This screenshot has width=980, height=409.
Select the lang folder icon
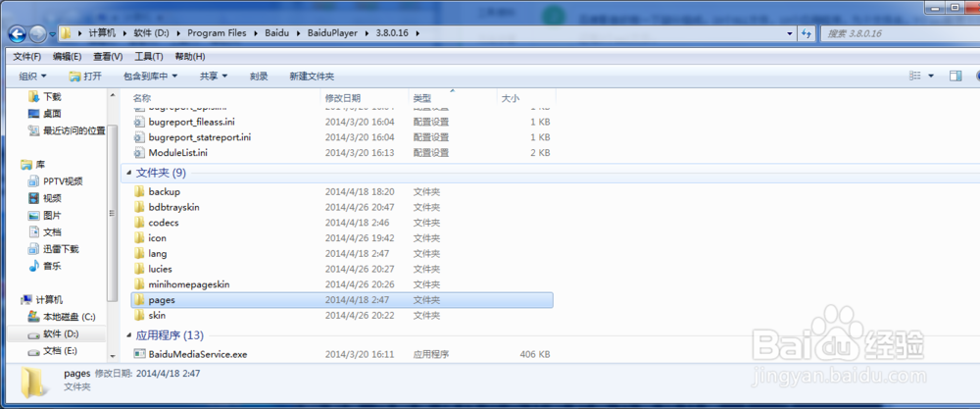click(x=139, y=253)
